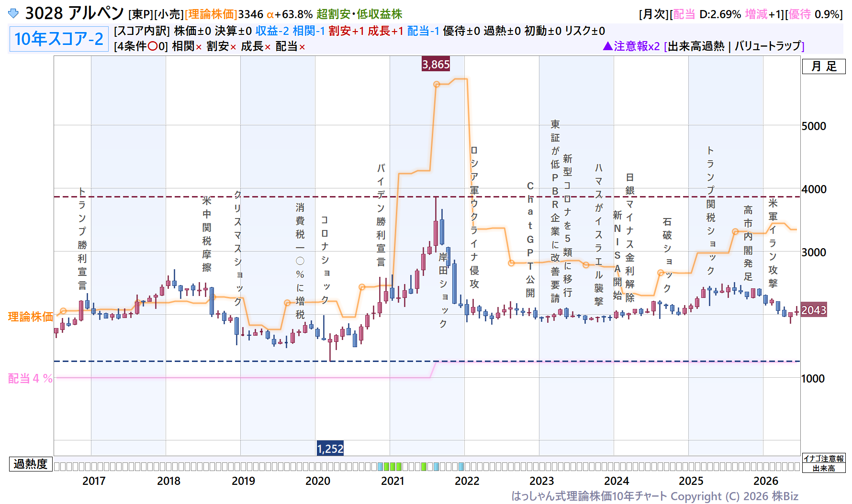Screen dimensions: 852x504
Task: Click the red × next to 相関
Action: tap(199, 47)
